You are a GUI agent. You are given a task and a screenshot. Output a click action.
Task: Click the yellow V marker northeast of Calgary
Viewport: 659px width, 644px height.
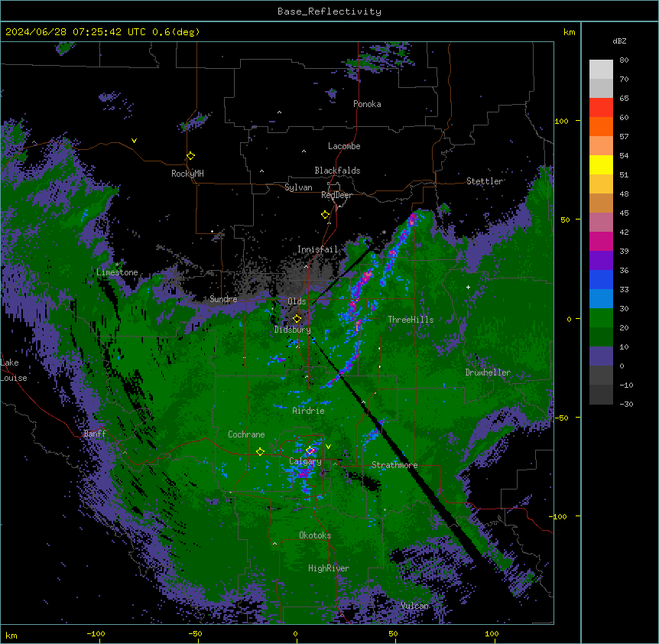coord(328,447)
